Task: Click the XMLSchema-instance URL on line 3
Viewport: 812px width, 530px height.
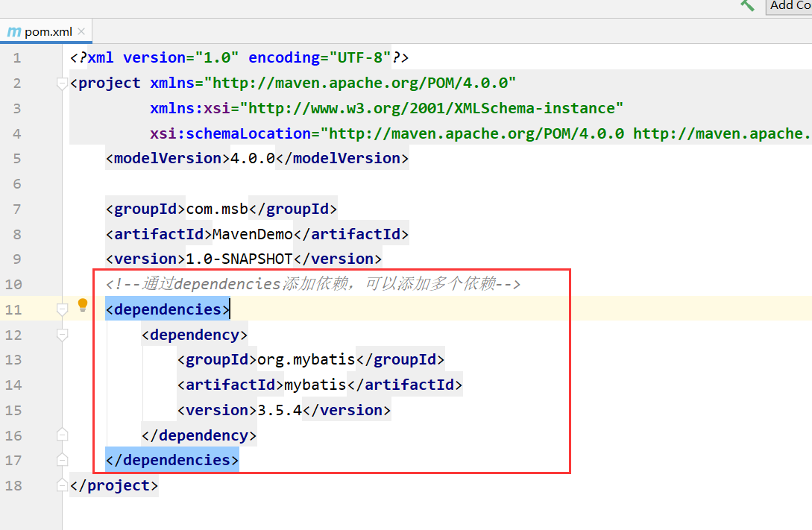Action: tap(432, 108)
